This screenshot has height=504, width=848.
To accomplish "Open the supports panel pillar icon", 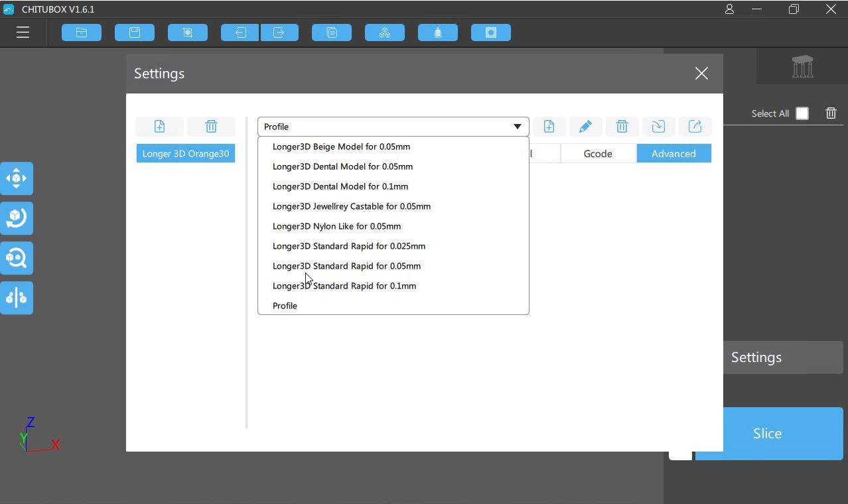I will pos(802,66).
